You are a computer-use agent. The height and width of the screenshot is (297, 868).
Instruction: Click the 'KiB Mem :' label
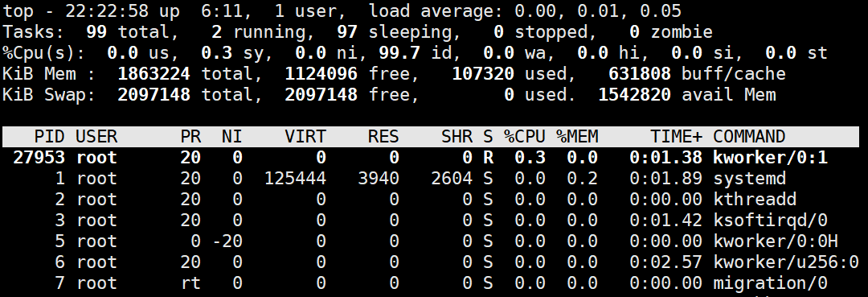pos(49,74)
